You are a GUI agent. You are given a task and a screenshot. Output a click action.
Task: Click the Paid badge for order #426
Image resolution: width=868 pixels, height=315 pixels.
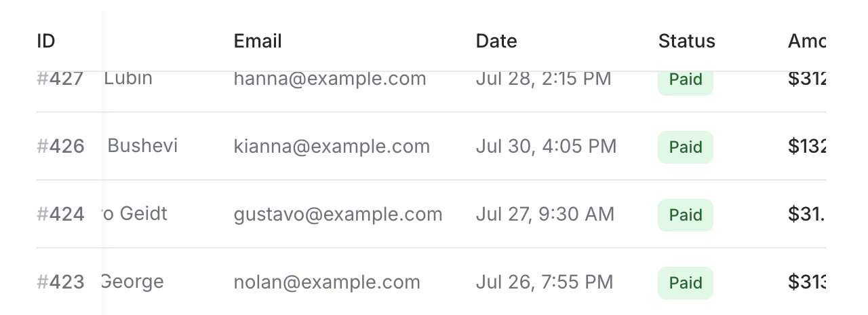[x=685, y=147]
